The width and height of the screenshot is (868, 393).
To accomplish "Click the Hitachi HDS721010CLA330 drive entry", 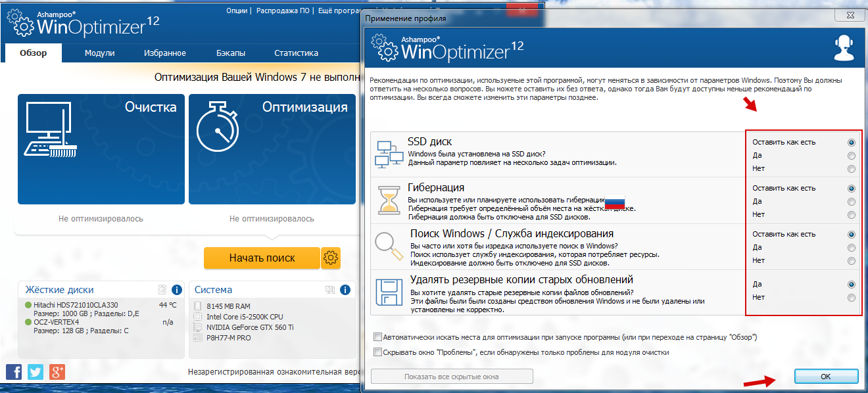I will coord(76,305).
